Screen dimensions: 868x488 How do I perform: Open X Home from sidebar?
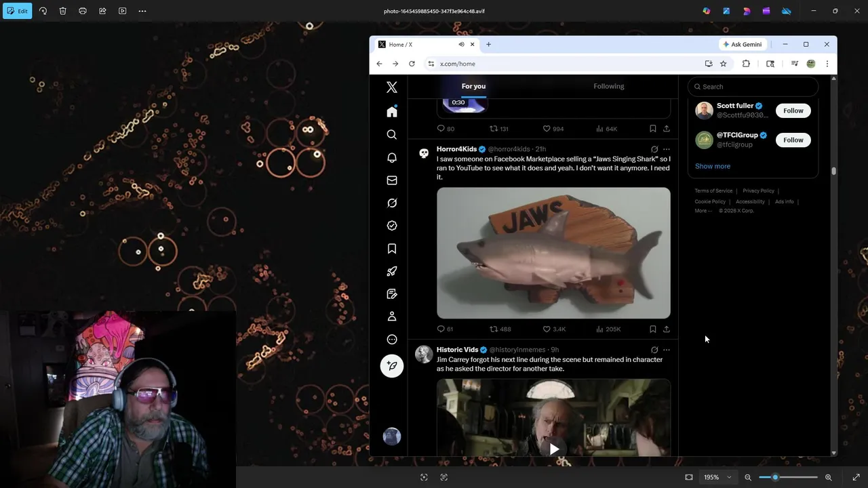click(392, 112)
